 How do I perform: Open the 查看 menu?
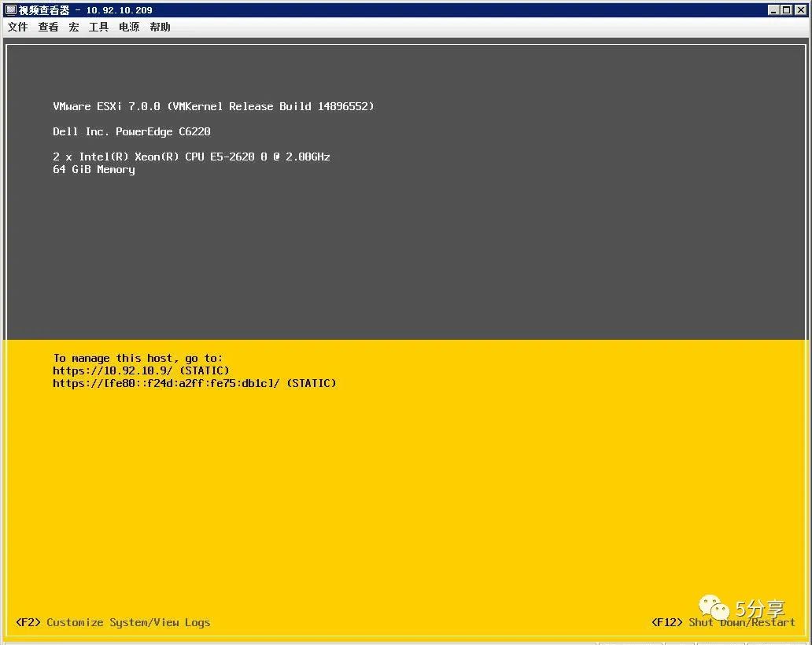click(48, 27)
